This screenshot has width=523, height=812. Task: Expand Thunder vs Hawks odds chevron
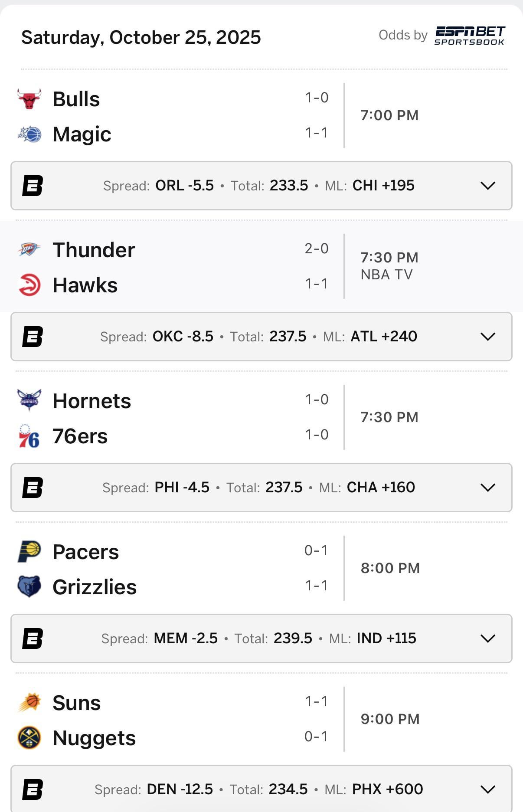click(488, 337)
